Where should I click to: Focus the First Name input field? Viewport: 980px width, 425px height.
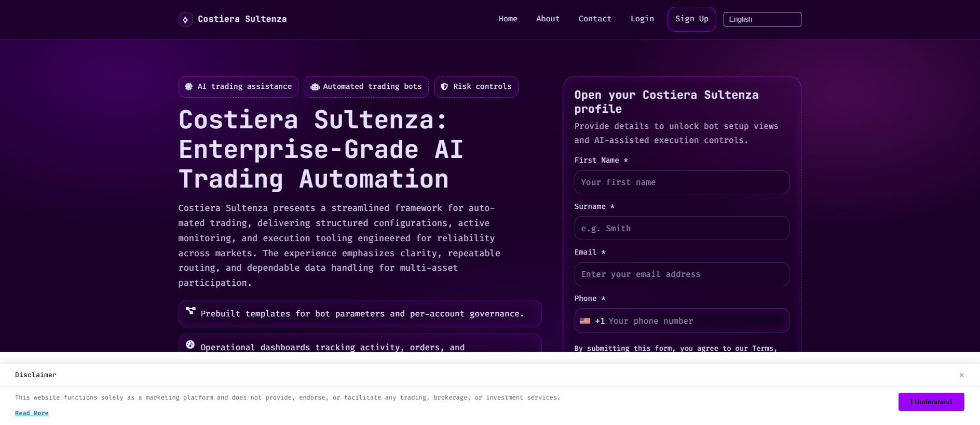682,182
